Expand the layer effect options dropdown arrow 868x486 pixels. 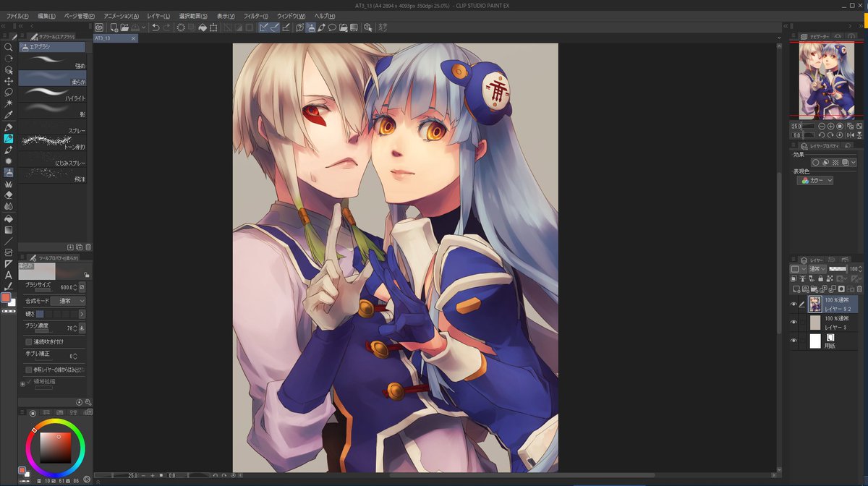tap(854, 163)
